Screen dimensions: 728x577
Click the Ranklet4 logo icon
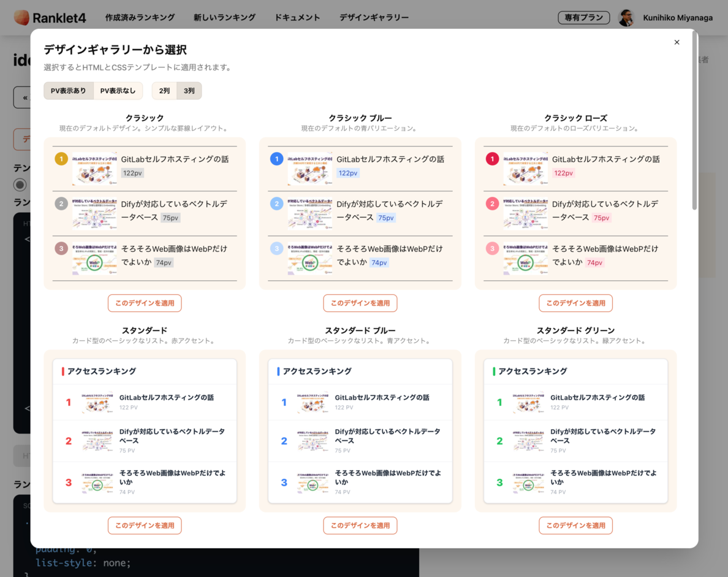click(21, 18)
